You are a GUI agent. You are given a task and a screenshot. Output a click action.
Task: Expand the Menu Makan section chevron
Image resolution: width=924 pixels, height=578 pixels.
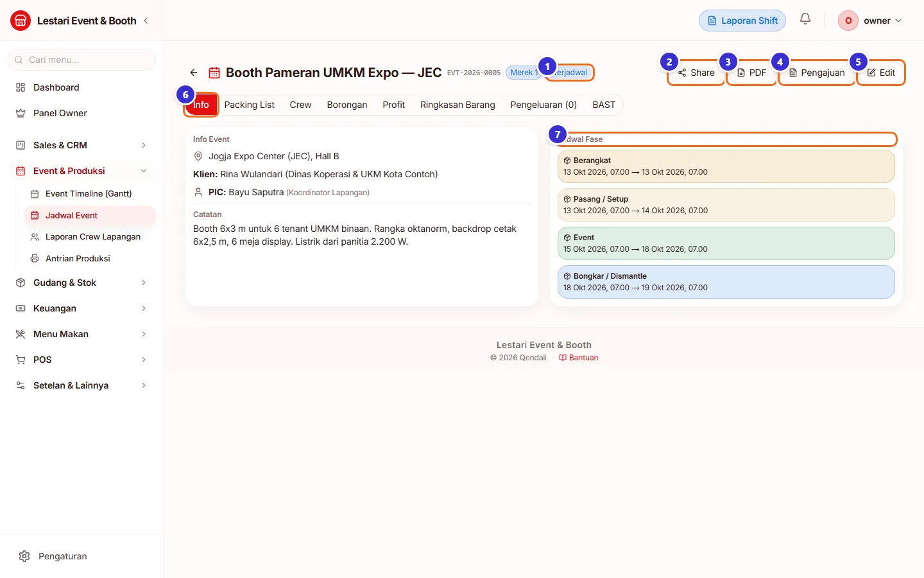(x=144, y=334)
